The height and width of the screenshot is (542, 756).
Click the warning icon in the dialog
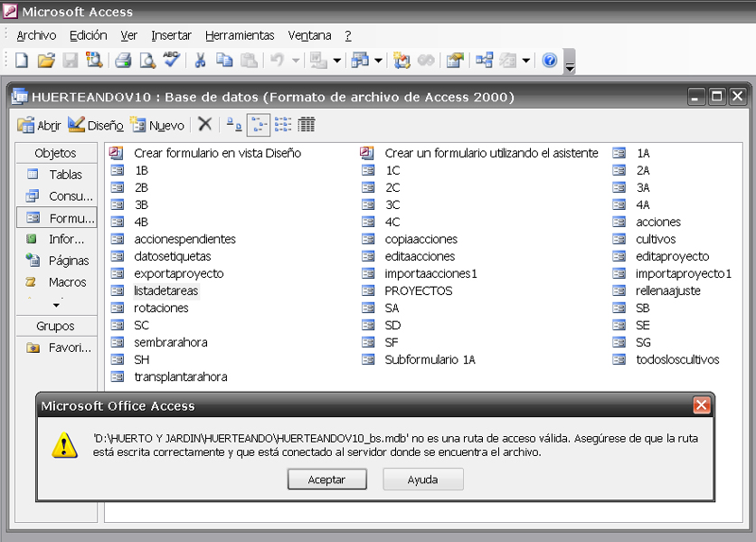[64, 445]
